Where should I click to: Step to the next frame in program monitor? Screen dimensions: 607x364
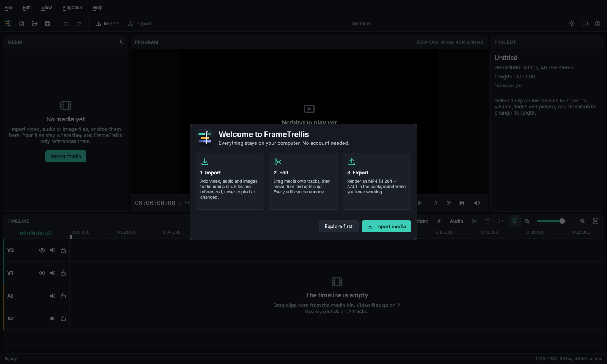(436, 203)
